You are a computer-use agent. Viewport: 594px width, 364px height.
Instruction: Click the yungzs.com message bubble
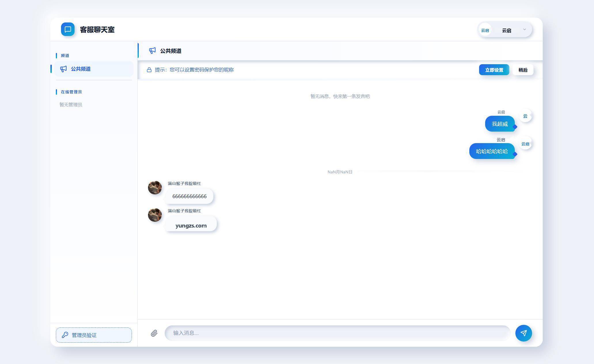coord(191,224)
